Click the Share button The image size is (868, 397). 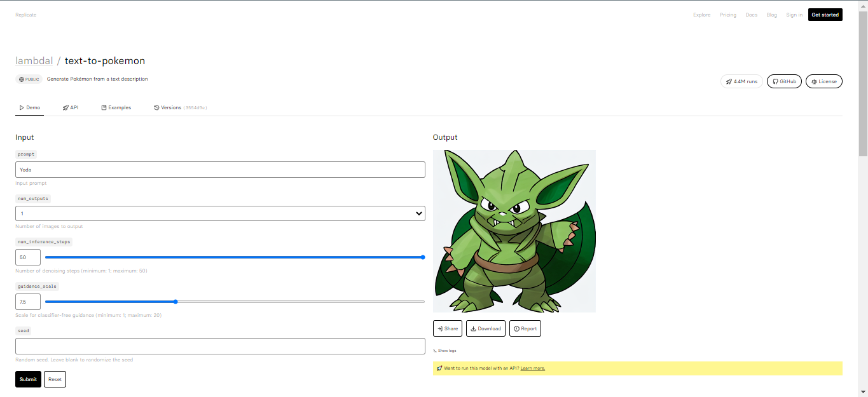448,328
